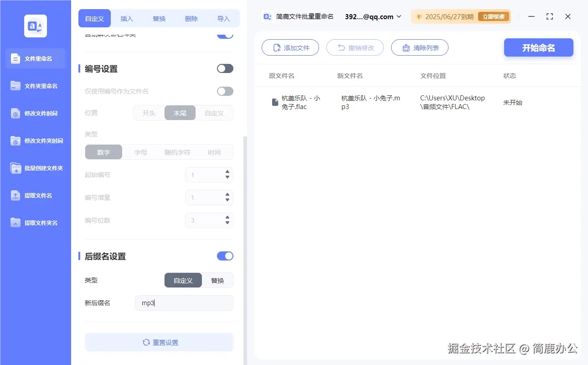Disable the 后缀名设置 toggle
Screen dimensions: 588x365
point(225,256)
